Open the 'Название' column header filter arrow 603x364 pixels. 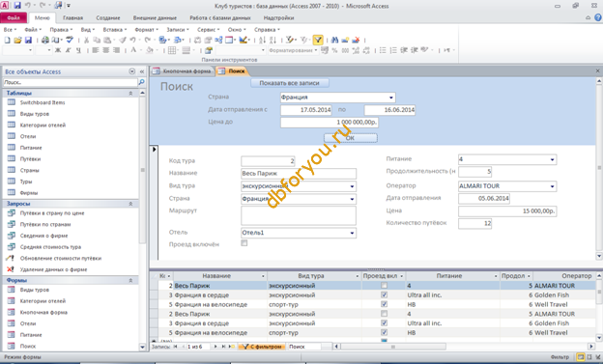(263, 276)
